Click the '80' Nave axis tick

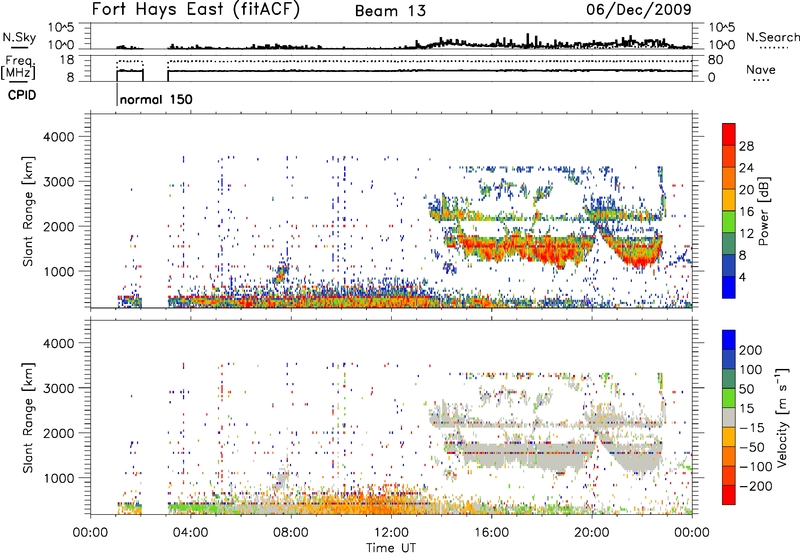715,60
